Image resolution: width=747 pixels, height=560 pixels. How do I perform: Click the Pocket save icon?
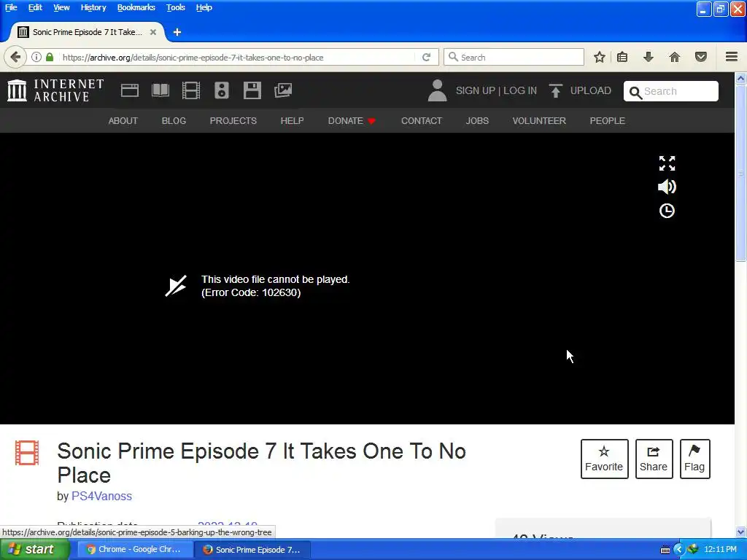[x=701, y=57]
